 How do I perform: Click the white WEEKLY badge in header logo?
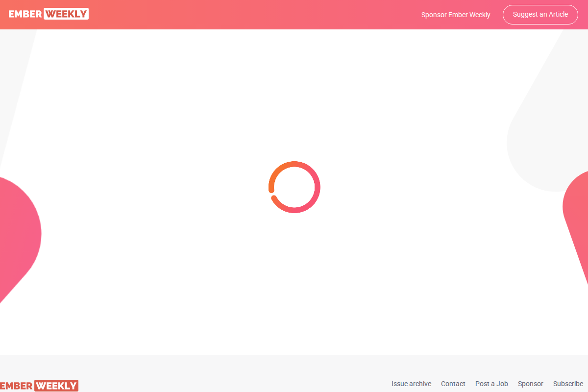coord(66,14)
